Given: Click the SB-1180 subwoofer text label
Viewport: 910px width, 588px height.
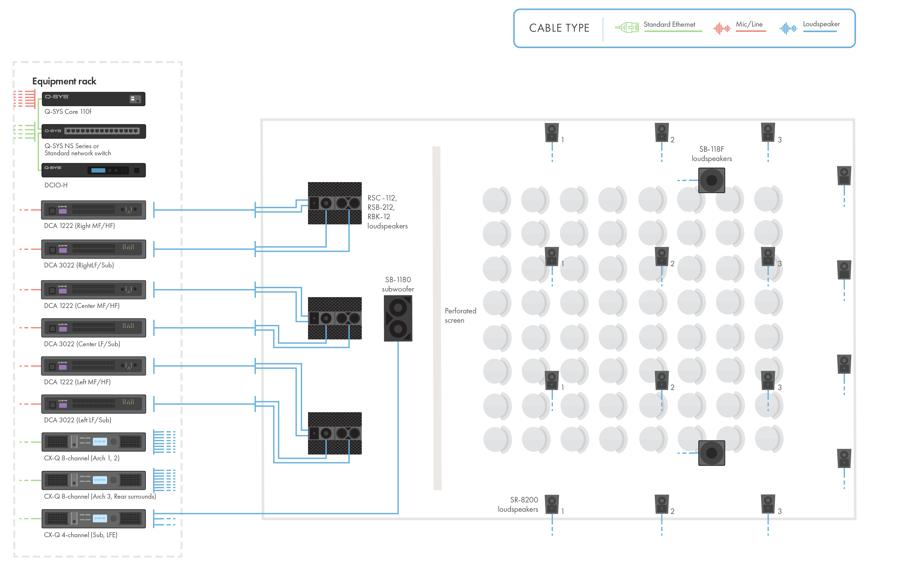Looking at the screenshot, I should click(398, 284).
